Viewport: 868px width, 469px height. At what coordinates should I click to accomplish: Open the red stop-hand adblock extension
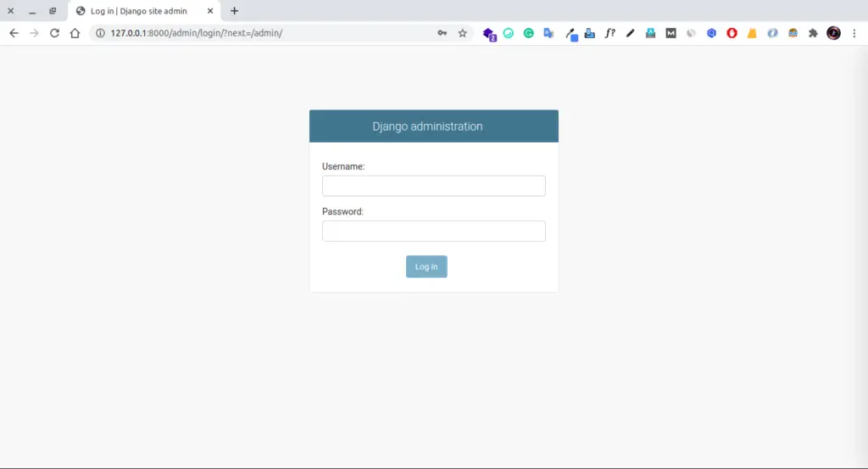click(x=732, y=33)
